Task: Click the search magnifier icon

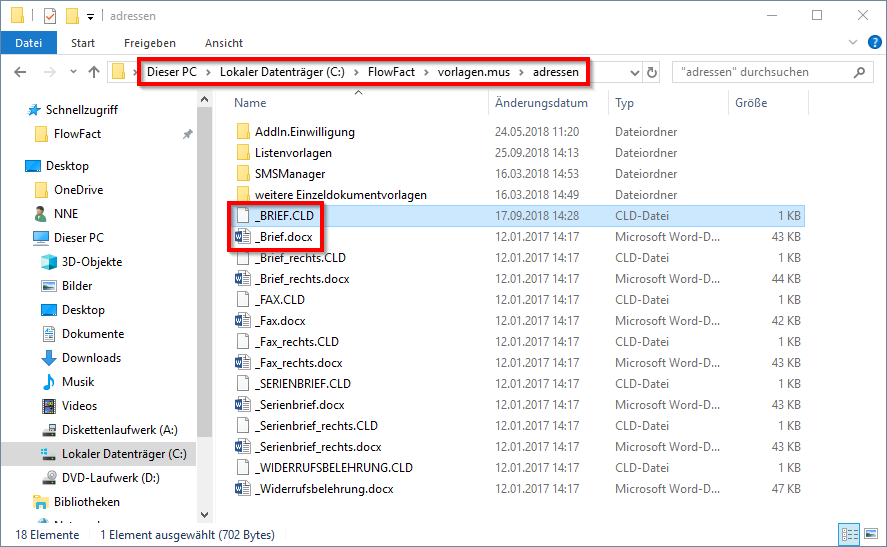Action: (859, 72)
